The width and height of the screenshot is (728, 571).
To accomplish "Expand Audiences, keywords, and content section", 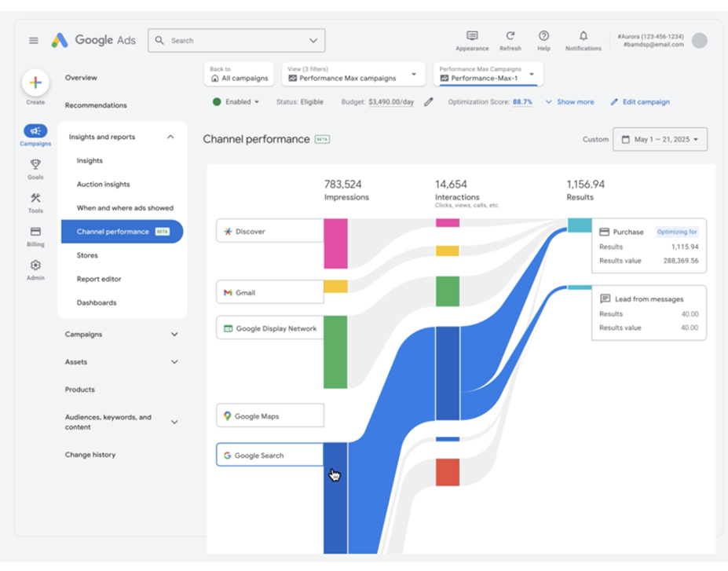I will point(174,422).
